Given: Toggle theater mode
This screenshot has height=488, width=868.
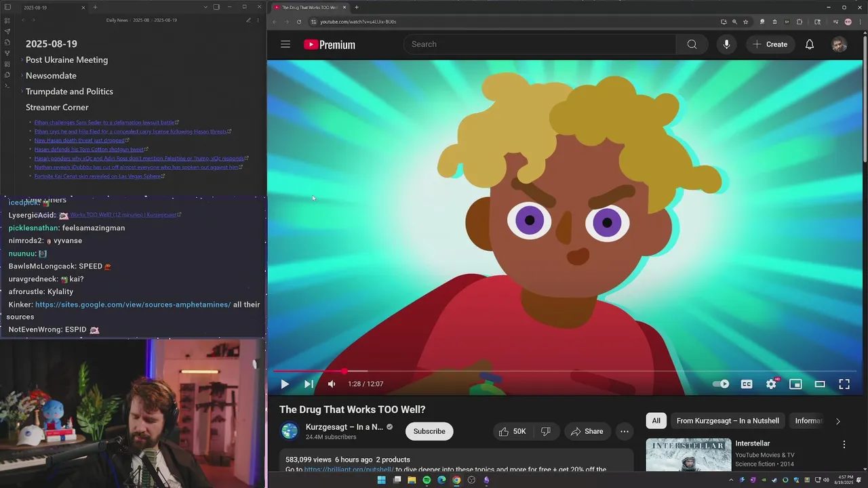Looking at the screenshot, I should 820,384.
